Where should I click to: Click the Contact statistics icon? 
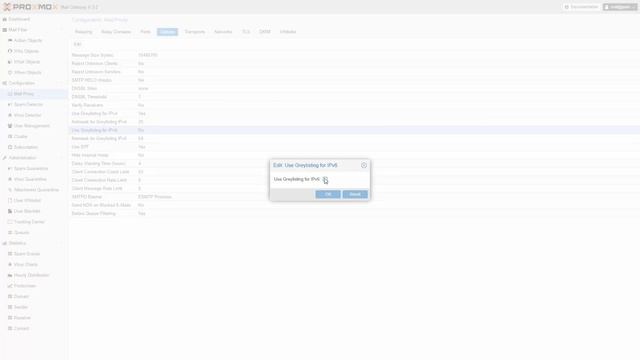click(10, 329)
